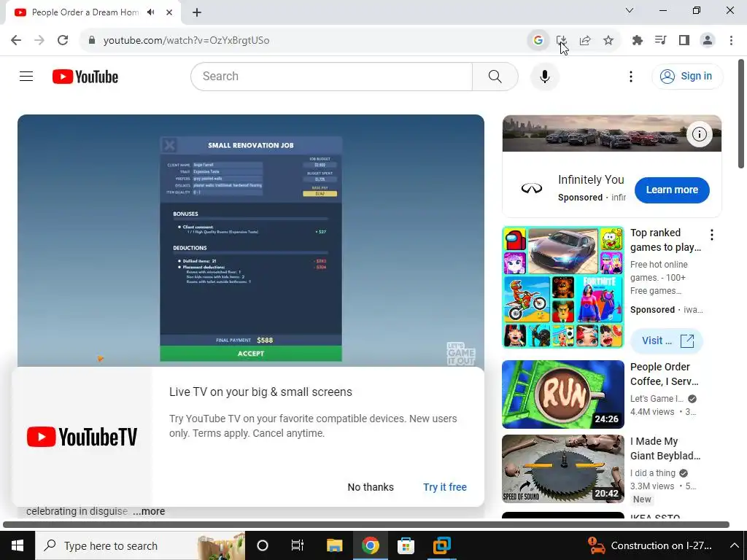Bookmark this tab with star icon
Image resolution: width=747 pixels, height=560 pixels.
pyautogui.click(x=608, y=40)
